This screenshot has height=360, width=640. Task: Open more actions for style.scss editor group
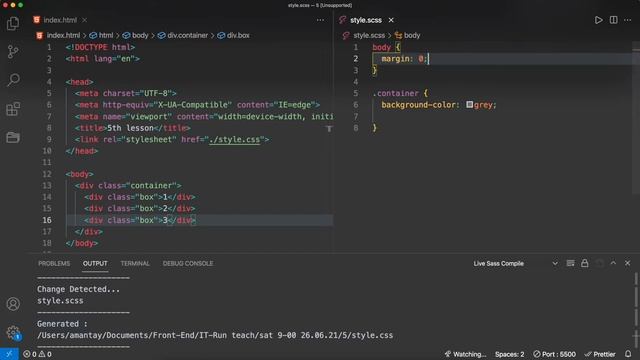click(x=628, y=20)
